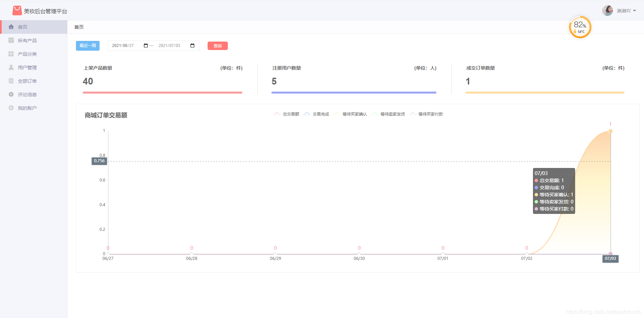The height and width of the screenshot is (318, 644).
Task: Click the 成交订单数量 card heading
Action: point(481,68)
